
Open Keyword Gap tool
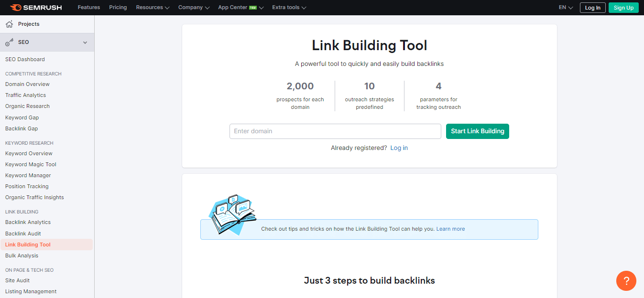[x=22, y=117]
